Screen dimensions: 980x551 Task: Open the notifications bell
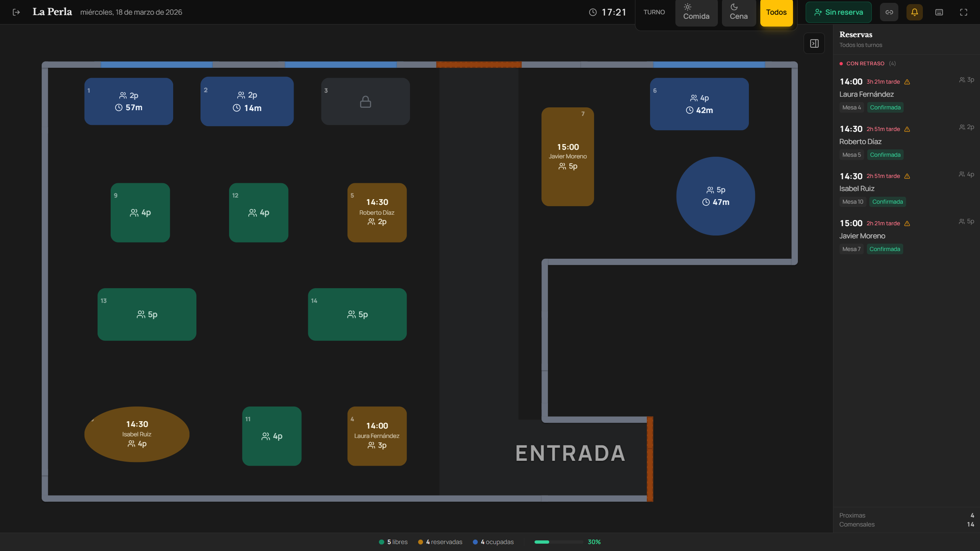[914, 12]
